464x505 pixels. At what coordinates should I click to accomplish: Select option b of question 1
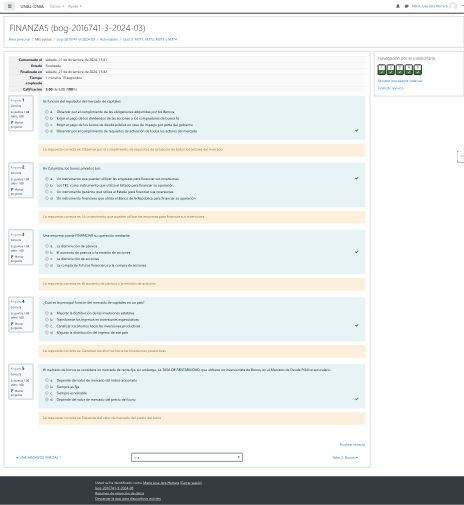point(47,118)
